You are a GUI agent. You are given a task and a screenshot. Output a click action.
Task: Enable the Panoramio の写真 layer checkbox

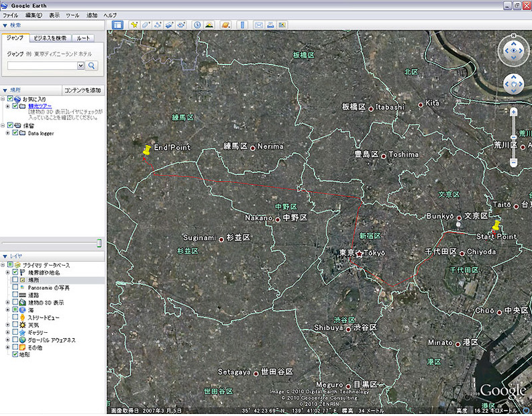15,287
